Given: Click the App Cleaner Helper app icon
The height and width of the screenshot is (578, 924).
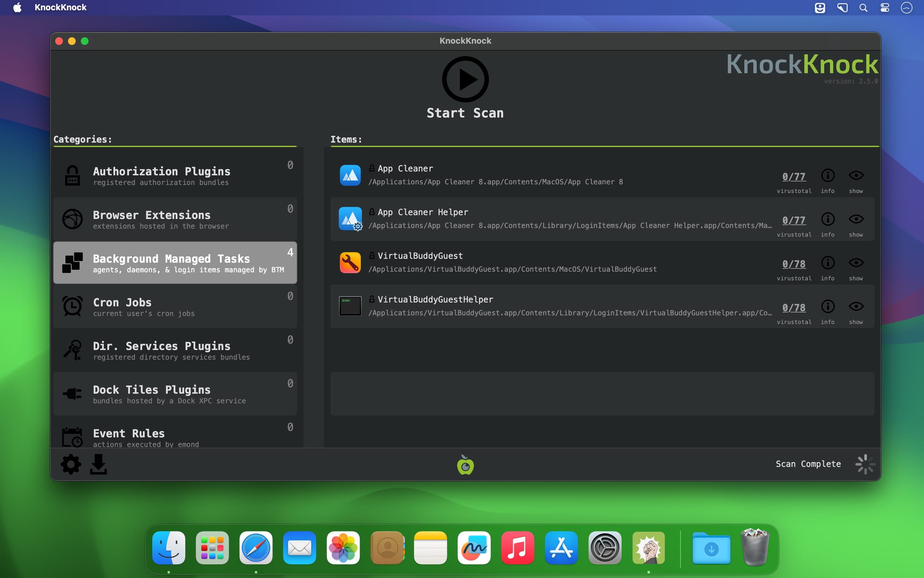Looking at the screenshot, I should coord(350,219).
